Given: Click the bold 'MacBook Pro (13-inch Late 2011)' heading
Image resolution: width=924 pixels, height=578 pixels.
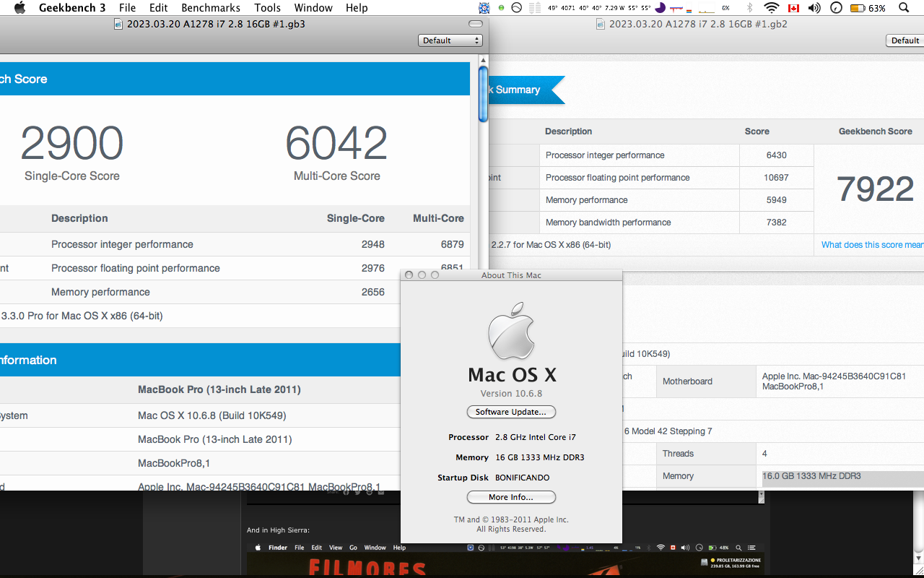Looking at the screenshot, I should point(219,389).
